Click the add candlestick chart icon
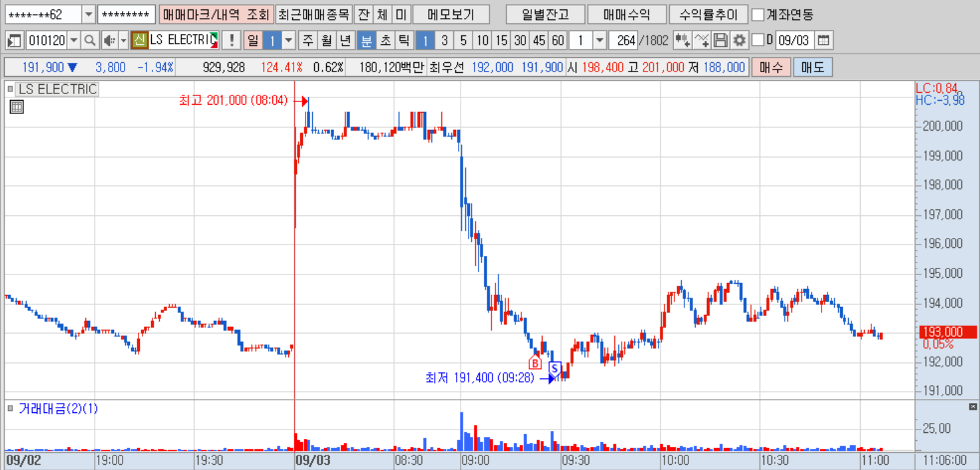The width and height of the screenshot is (980, 470). pos(682,40)
